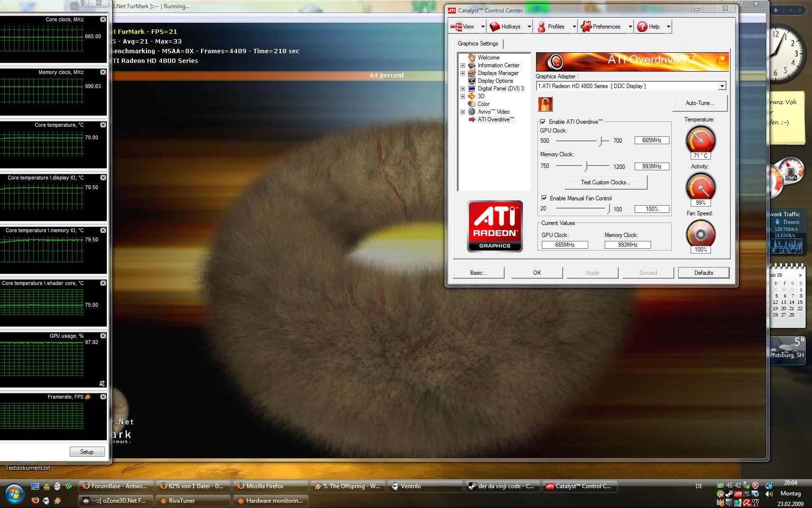Click the network connection tray icon
This screenshot has width=812, height=508.
pyautogui.click(x=768, y=485)
